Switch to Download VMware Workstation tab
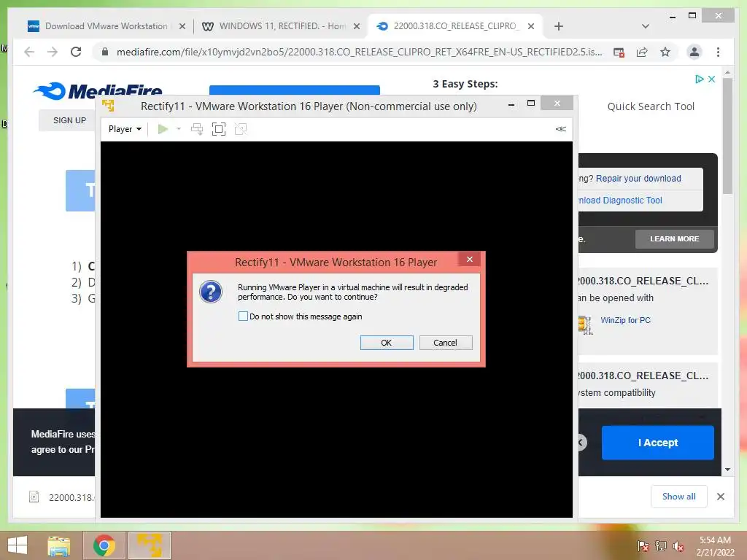 (107, 26)
